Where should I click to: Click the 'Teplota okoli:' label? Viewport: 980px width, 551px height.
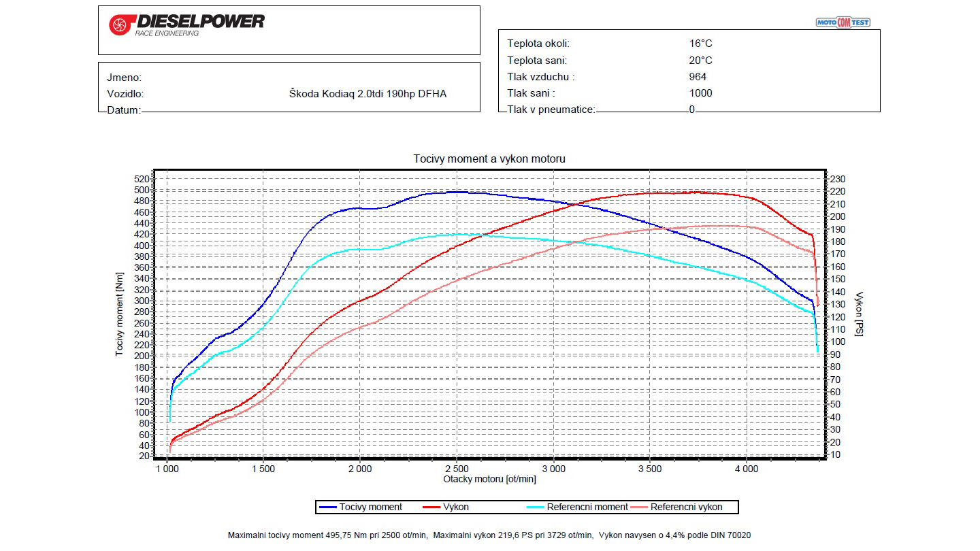(x=539, y=44)
